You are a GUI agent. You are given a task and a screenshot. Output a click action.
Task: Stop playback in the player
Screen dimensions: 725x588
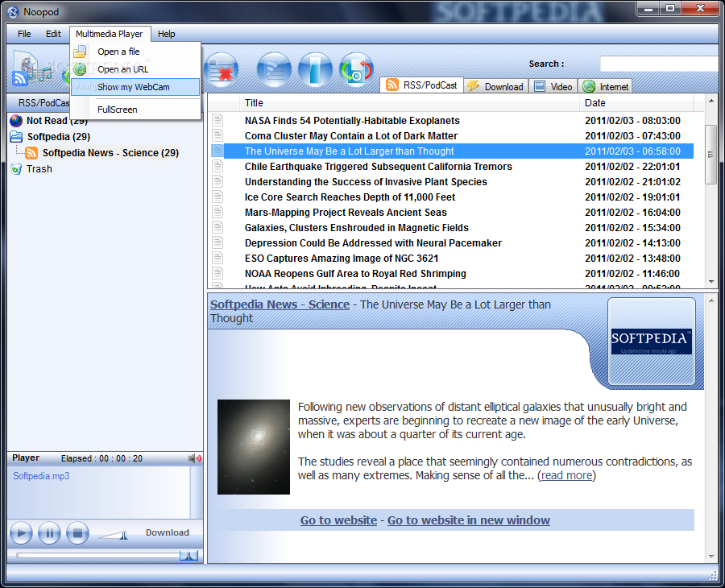77,533
